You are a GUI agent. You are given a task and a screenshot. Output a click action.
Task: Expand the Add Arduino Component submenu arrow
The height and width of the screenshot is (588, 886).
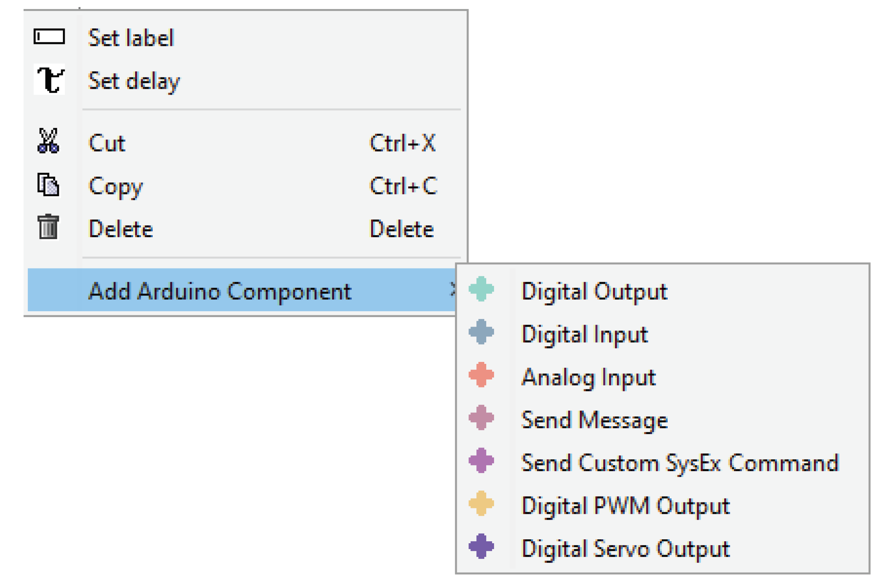[452, 290]
